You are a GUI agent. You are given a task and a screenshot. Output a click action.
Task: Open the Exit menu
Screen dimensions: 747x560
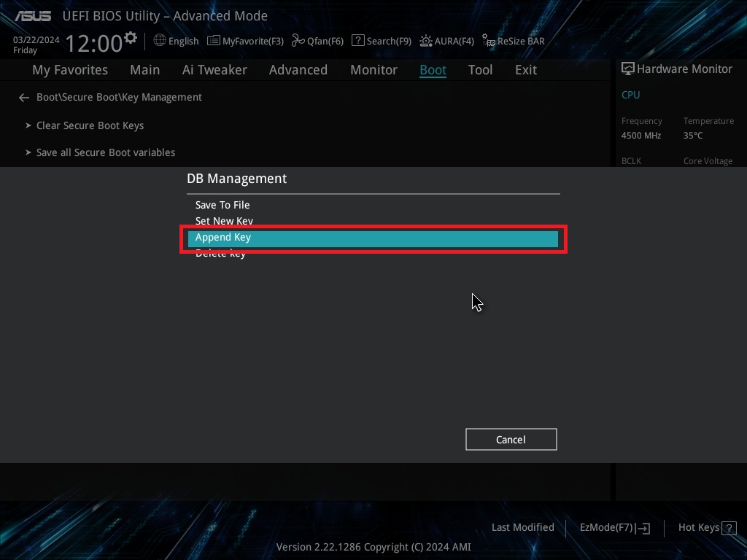tap(525, 70)
